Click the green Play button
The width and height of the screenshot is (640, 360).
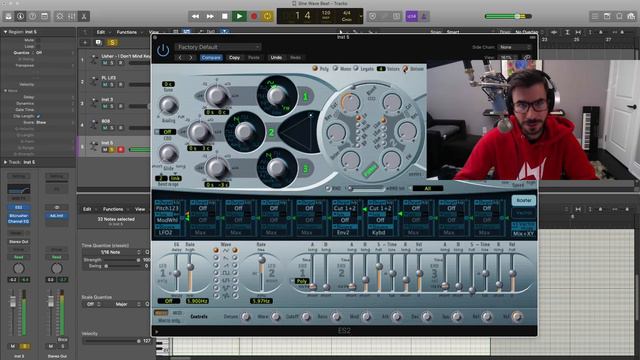tap(239, 16)
